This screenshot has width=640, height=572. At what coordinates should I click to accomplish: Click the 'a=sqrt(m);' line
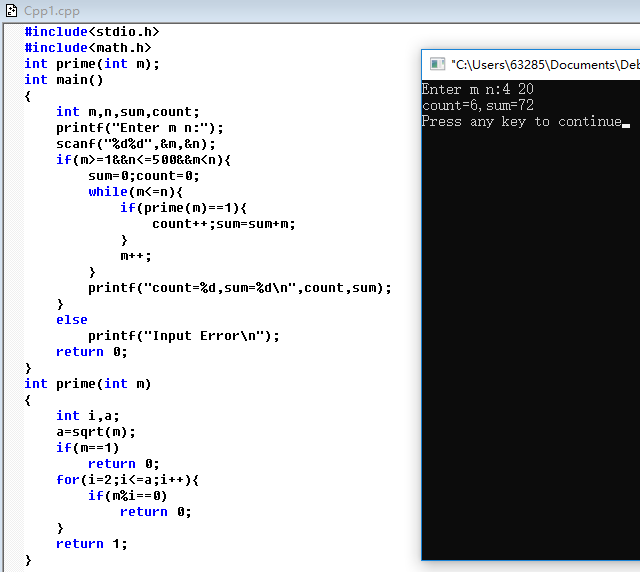click(96, 432)
